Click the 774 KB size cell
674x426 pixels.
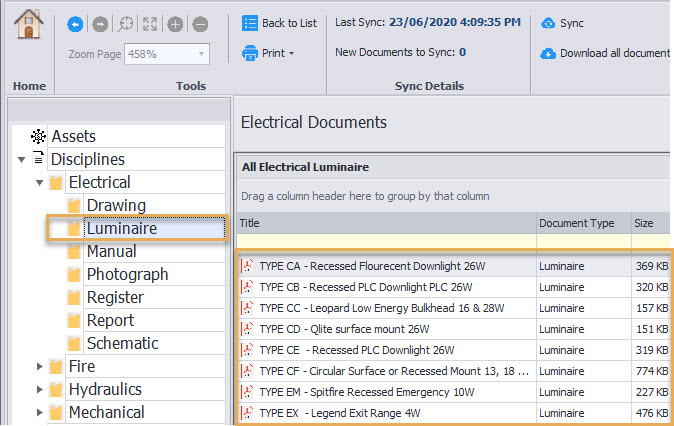pyautogui.click(x=652, y=371)
